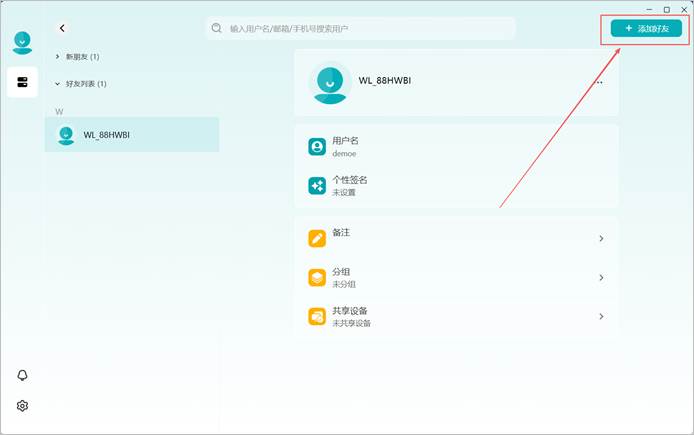Image resolution: width=694 pixels, height=435 pixels.
Task: Click the 用户名 icon
Action: pyautogui.click(x=317, y=146)
